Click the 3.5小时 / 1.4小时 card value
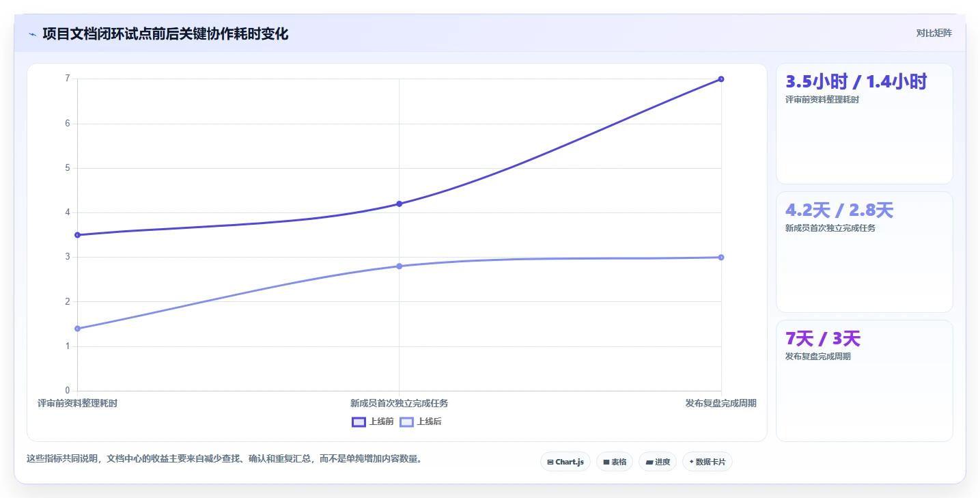The image size is (980, 498). [x=856, y=82]
